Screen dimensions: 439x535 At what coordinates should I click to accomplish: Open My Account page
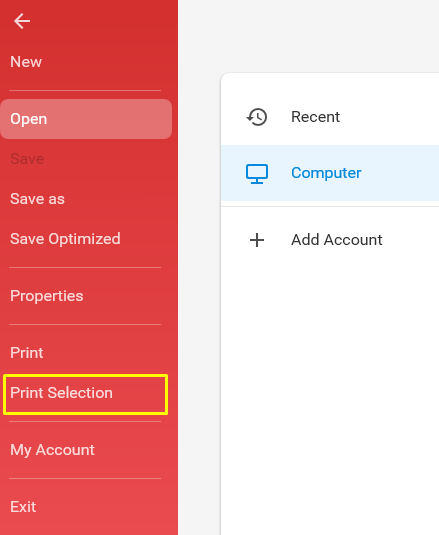(52, 450)
